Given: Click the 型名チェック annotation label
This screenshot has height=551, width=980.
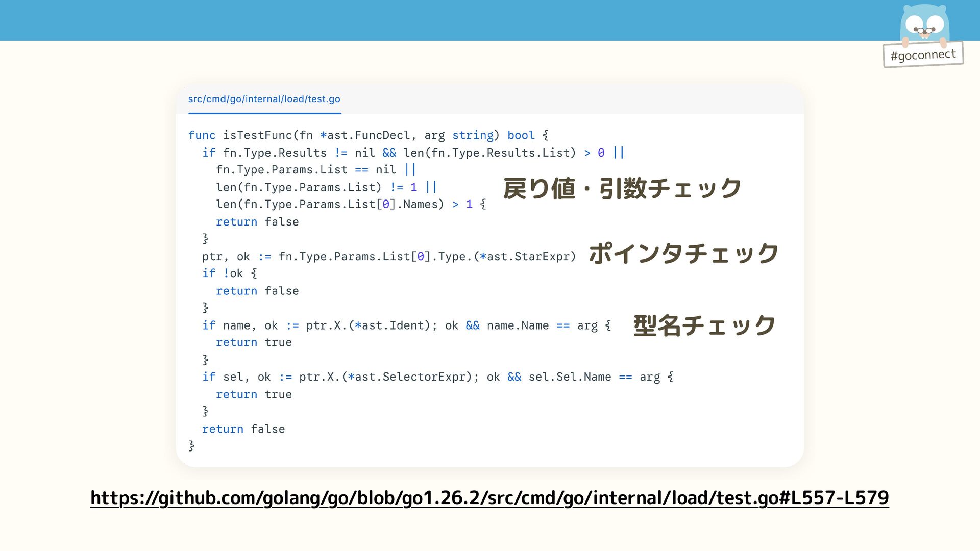Looking at the screenshot, I should (x=704, y=325).
